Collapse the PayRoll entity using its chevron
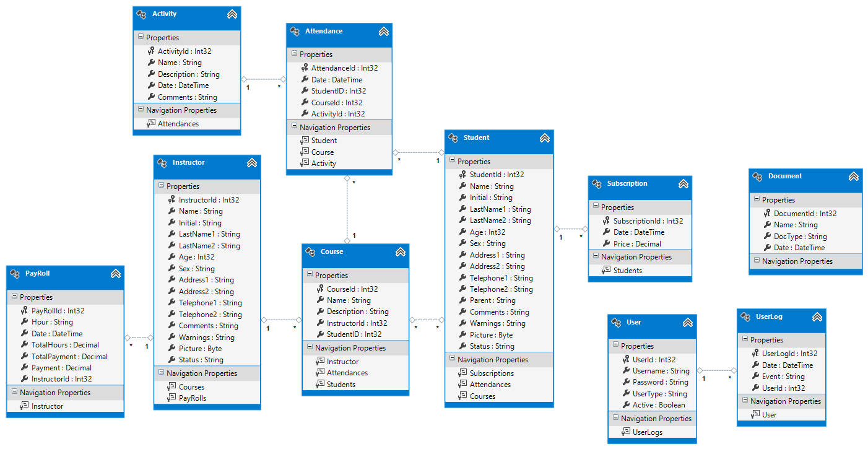 [115, 274]
